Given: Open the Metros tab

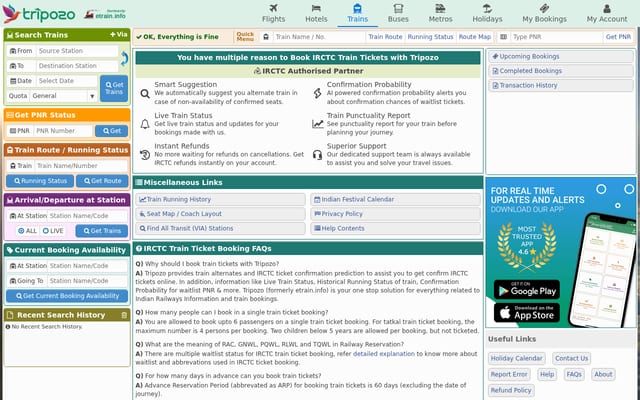Looking at the screenshot, I should pos(440,13).
